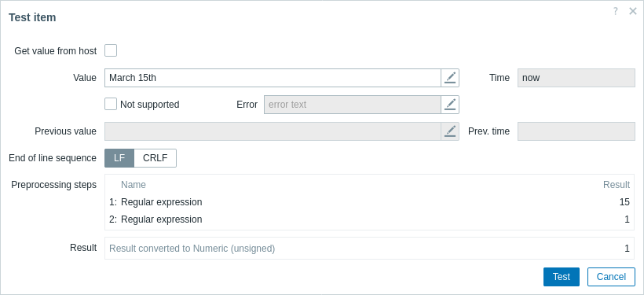Viewport: 644px width, 295px height.
Task: Focus the Value field containing March 15th
Action: point(273,78)
